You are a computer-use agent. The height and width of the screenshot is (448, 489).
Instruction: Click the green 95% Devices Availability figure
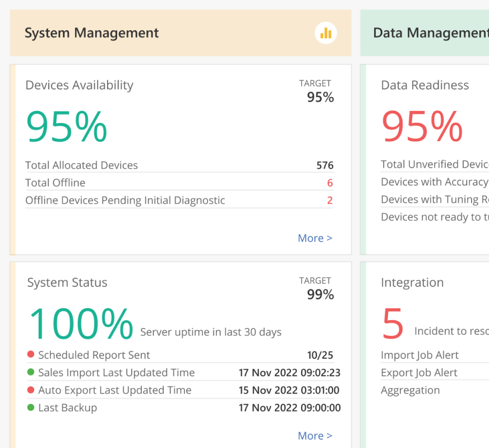(67, 127)
